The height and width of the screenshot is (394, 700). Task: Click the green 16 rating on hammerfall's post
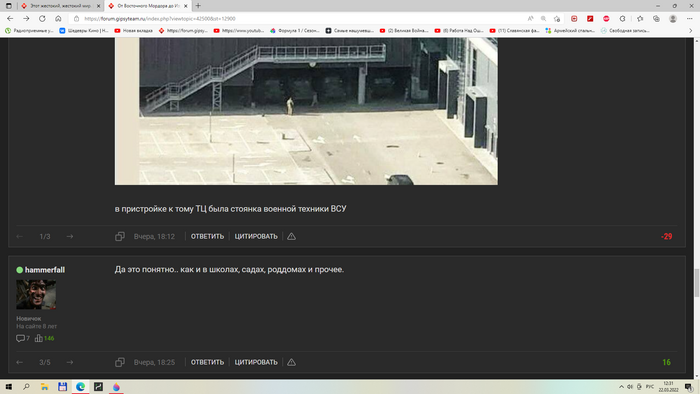coord(667,362)
